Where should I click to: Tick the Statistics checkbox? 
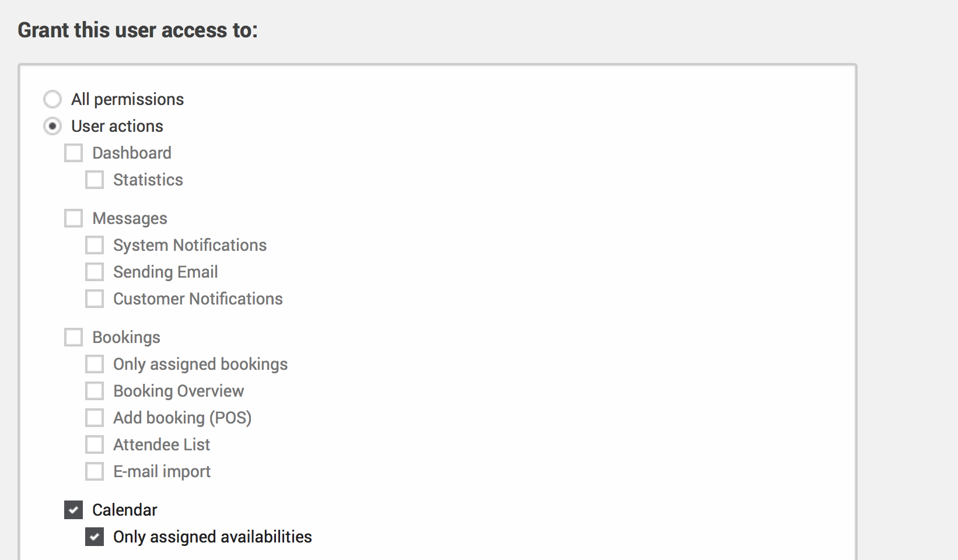(x=95, y=180)
